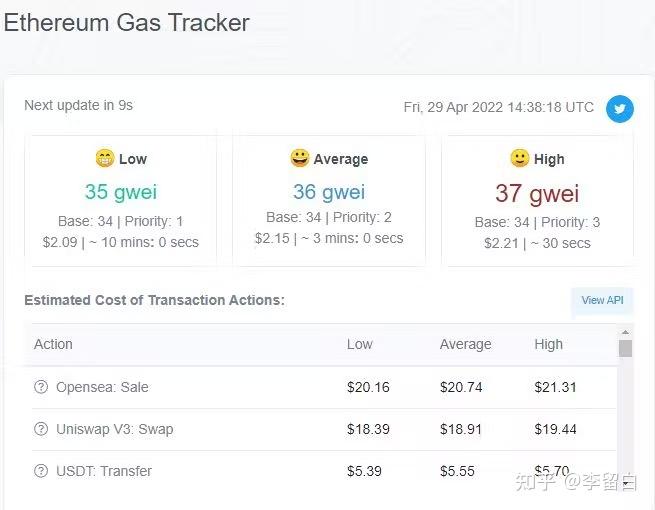The height and width of the screenshot is (510, 655).
Task: Open the View API button
Action: click(602, 300)
